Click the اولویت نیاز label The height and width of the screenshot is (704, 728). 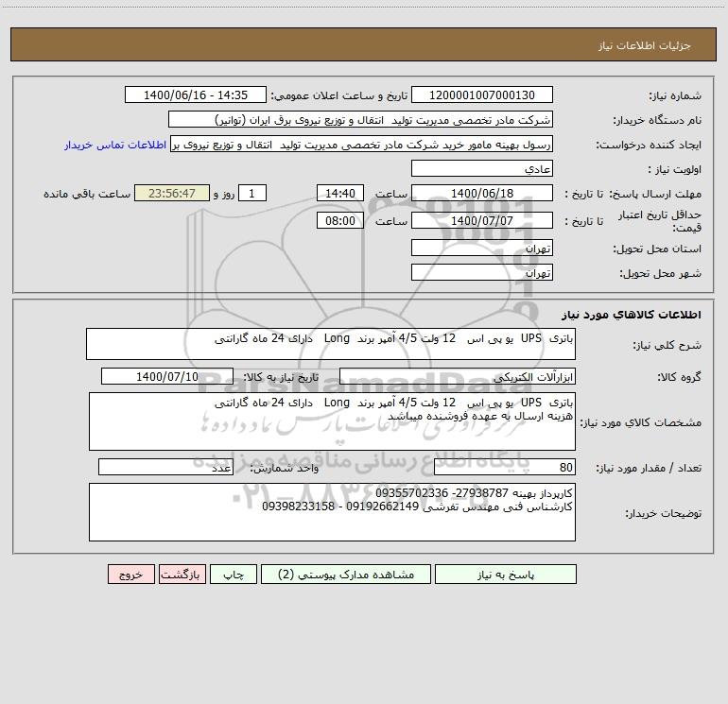click(x=675, y=169)
